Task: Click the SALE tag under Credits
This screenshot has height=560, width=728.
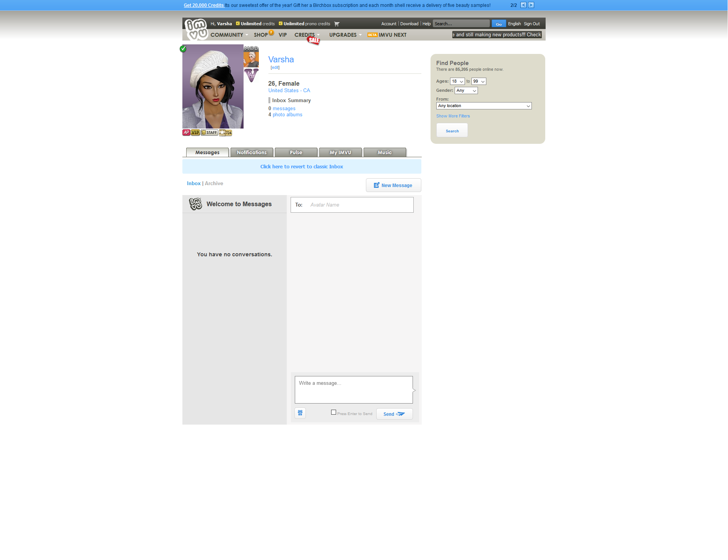Action: 314,41
